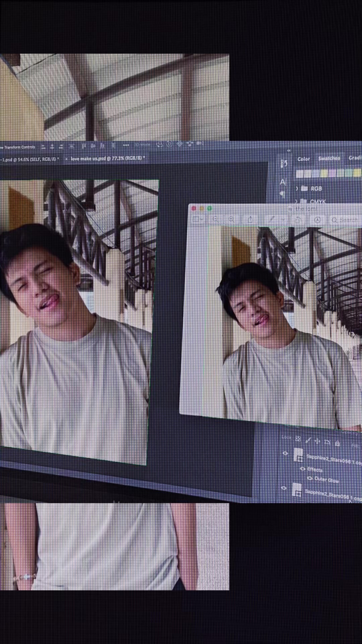The height and width of the screenshot is (644, 362).
Task: Click the Effects label under first layer
Action: point(315,470)
